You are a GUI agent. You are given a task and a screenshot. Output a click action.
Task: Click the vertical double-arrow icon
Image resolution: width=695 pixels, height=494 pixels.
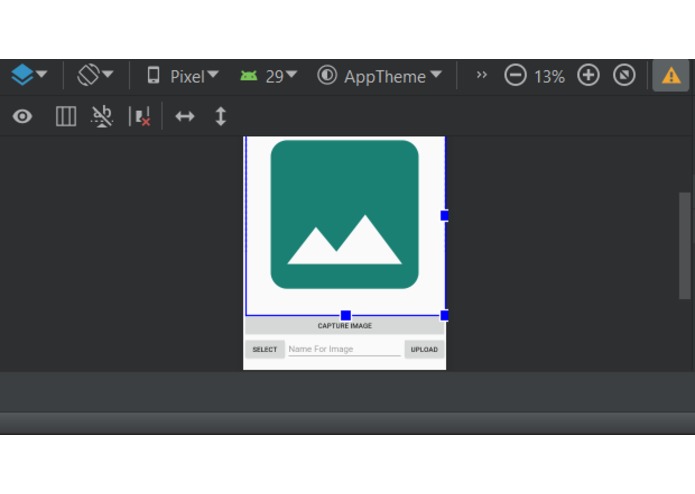[221, 117]
